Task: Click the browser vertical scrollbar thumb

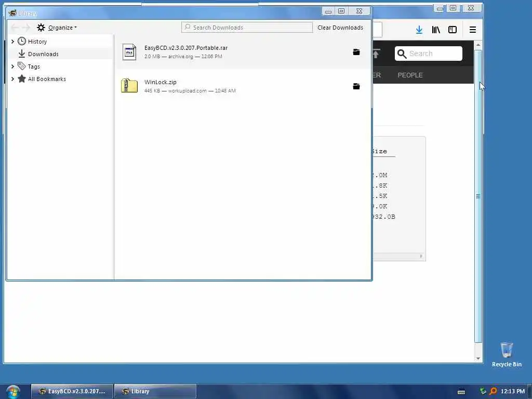Action: coord(478,196)
